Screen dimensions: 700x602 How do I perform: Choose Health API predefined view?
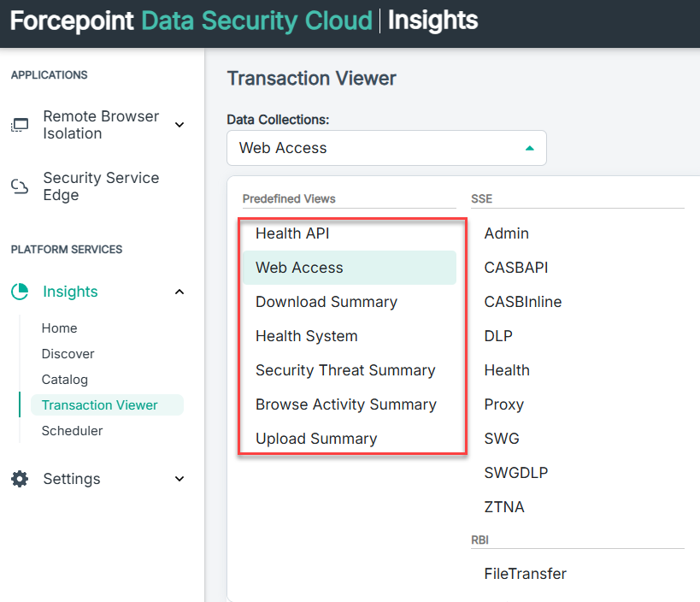[292, 233]
